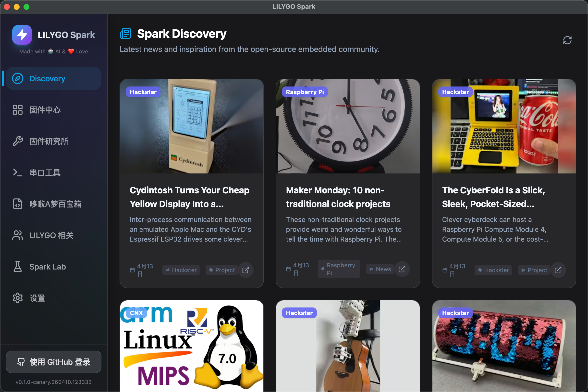Click 'Made with AI & Love' tagline

pyautogui.click(x=53, y=51)
